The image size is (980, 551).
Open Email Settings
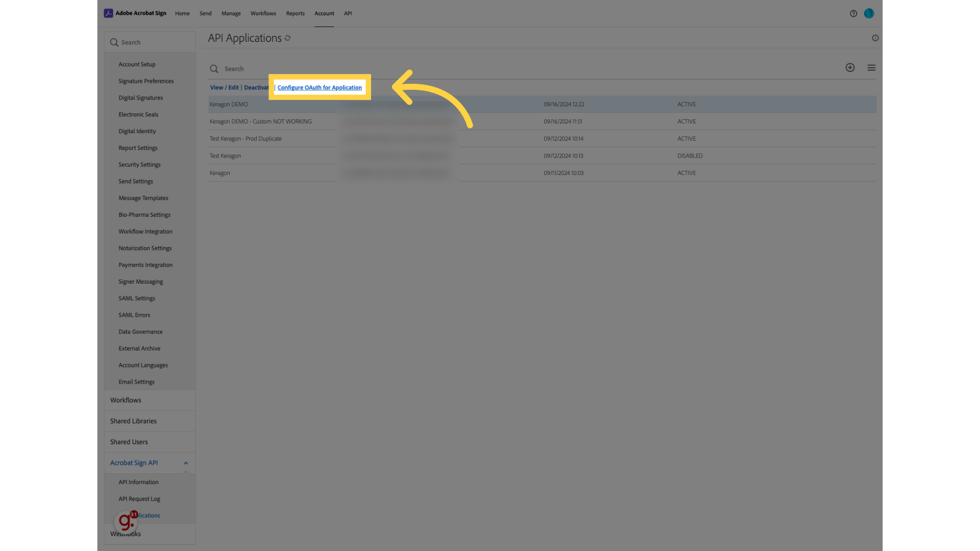(x=137, y=382)
